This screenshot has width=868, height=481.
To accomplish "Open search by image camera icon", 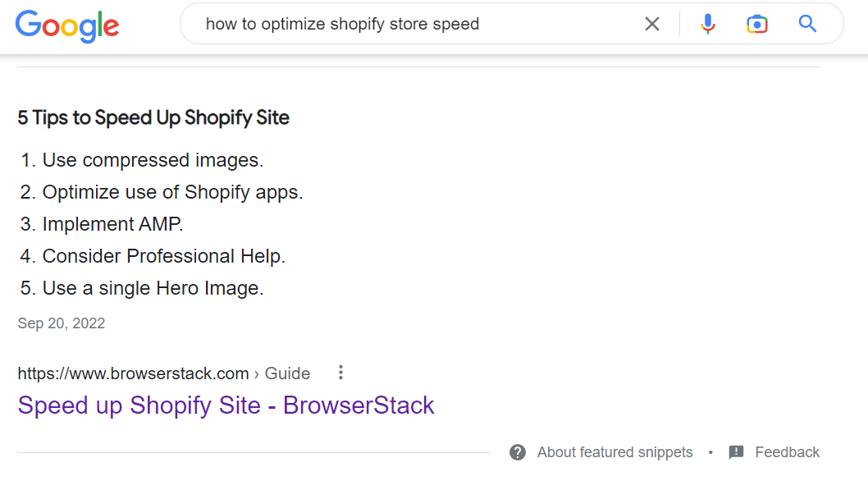I will 756,25.
